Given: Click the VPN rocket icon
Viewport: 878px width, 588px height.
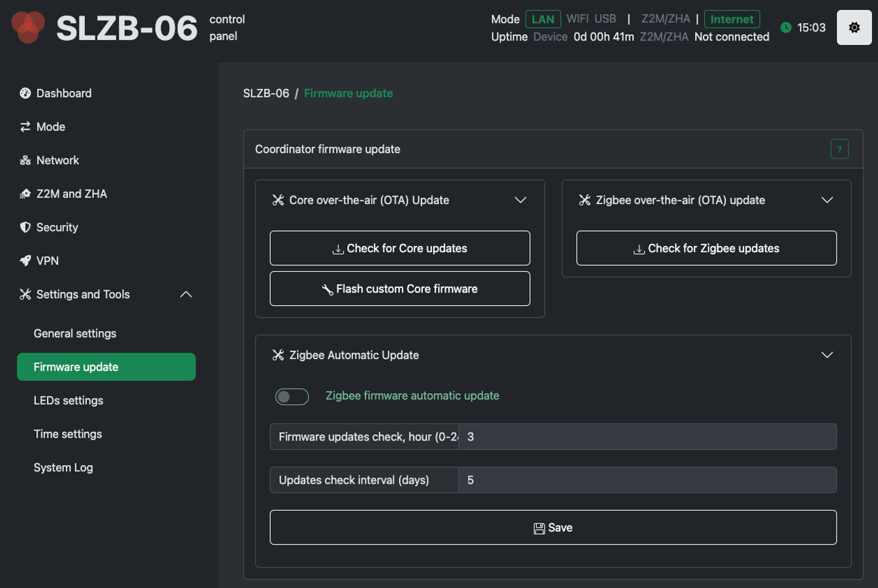Looking at the screenshot, I should [x=25, y=261].
